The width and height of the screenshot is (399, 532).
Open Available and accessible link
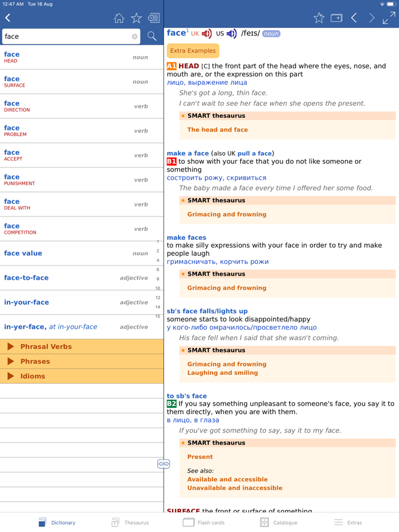tap(227, 479)
